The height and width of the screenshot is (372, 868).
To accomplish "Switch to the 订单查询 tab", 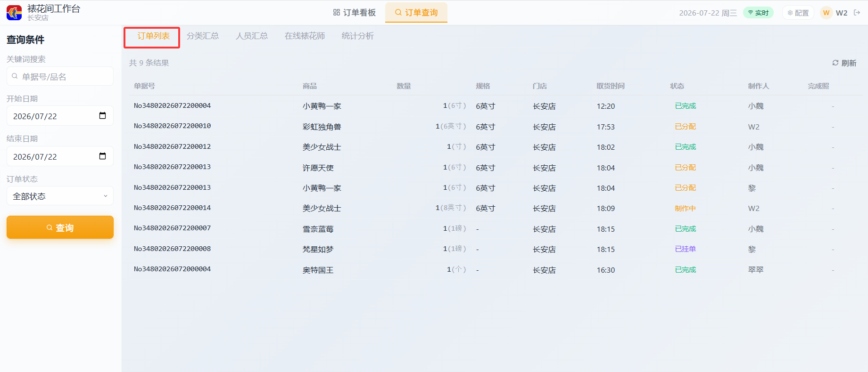I will pyautogui.click(x=416, y=13).
